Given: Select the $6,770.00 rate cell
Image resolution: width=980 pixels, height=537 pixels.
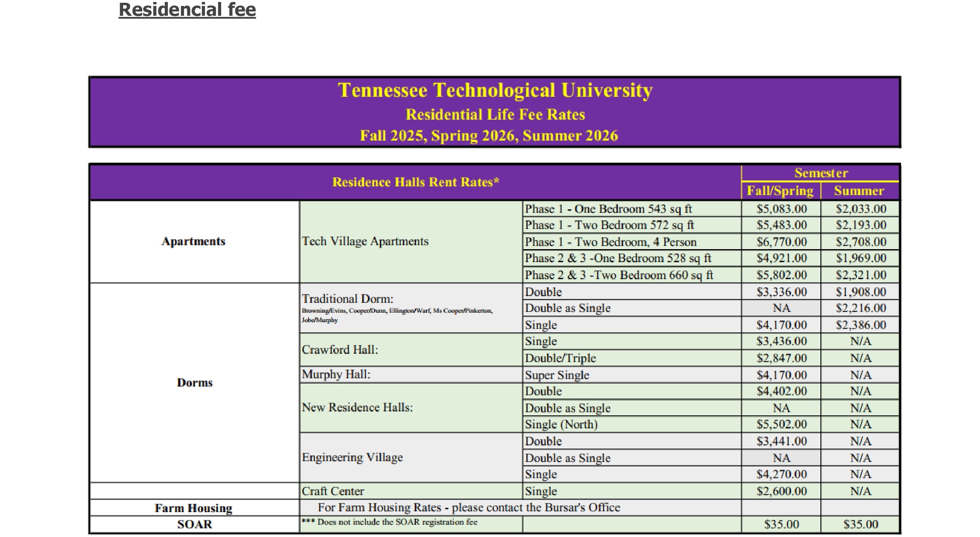Looking at the screenshot, I should tap(782, 242).
